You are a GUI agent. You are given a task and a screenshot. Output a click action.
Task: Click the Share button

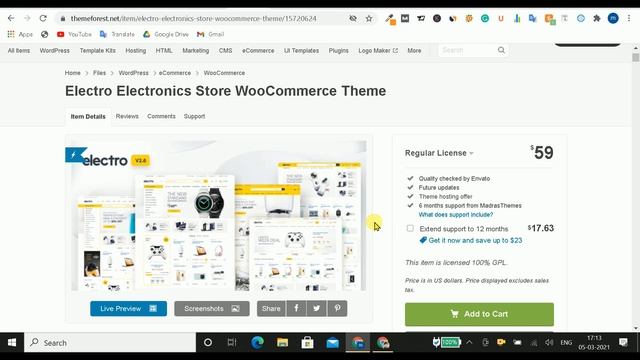tap(271, 309)
